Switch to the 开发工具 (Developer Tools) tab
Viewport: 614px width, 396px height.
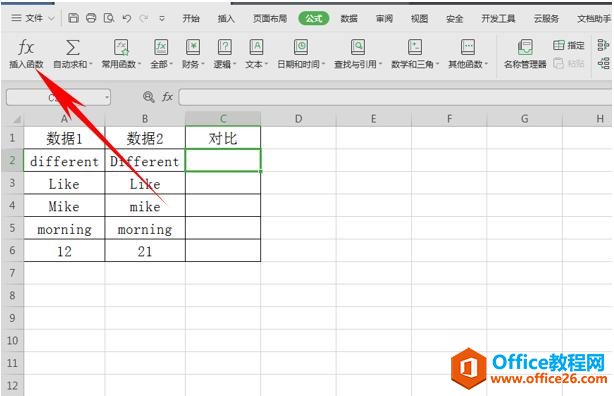(498, 18)
